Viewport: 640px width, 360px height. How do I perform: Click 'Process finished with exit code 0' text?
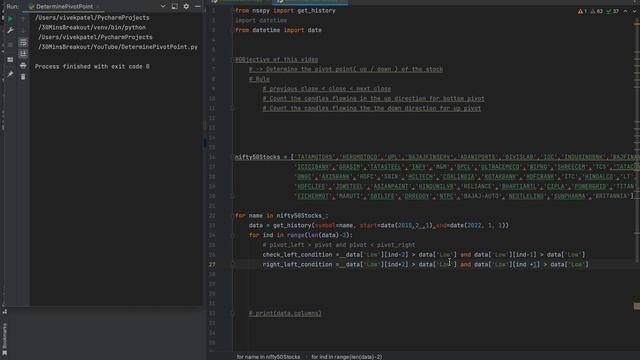click(92, 67)
